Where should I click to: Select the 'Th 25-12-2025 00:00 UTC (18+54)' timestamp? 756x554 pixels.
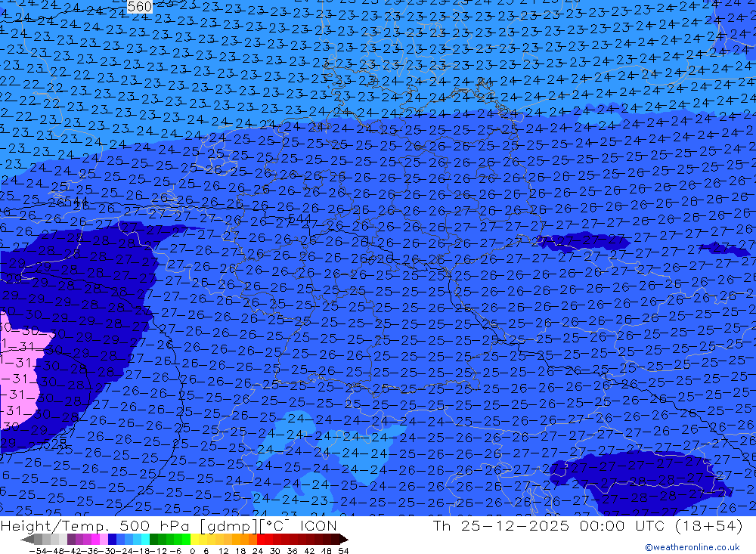[x=587, y=525]
